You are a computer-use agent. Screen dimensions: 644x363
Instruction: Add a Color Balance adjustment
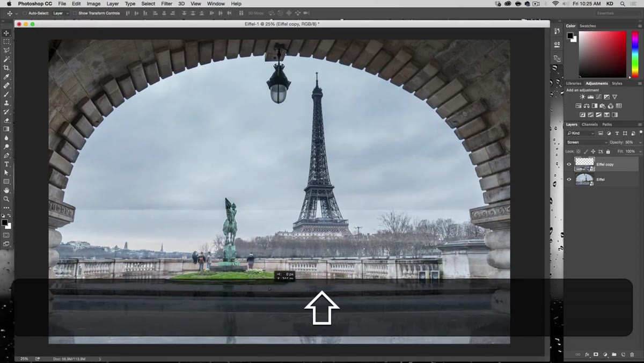[x=587, y=106]
